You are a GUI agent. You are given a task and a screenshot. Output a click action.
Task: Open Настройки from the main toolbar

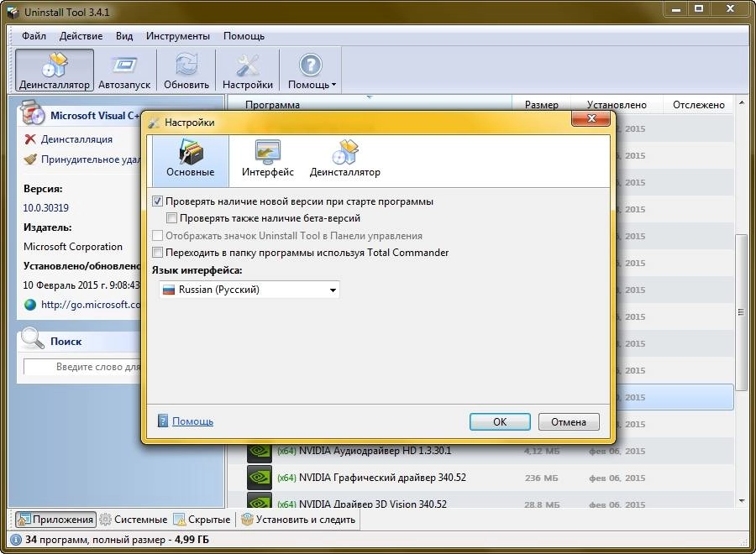[x=247, y=71]
